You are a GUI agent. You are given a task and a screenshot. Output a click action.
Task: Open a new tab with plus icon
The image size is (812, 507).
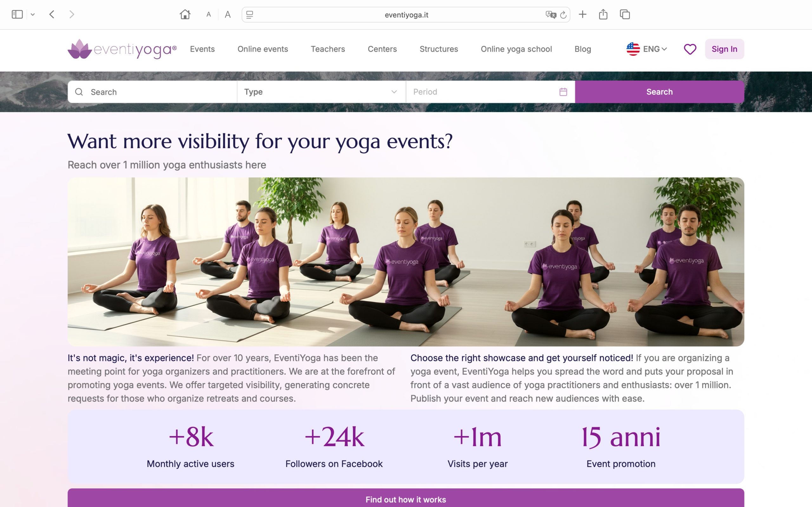pyautogui.click(x=582, y=15)
